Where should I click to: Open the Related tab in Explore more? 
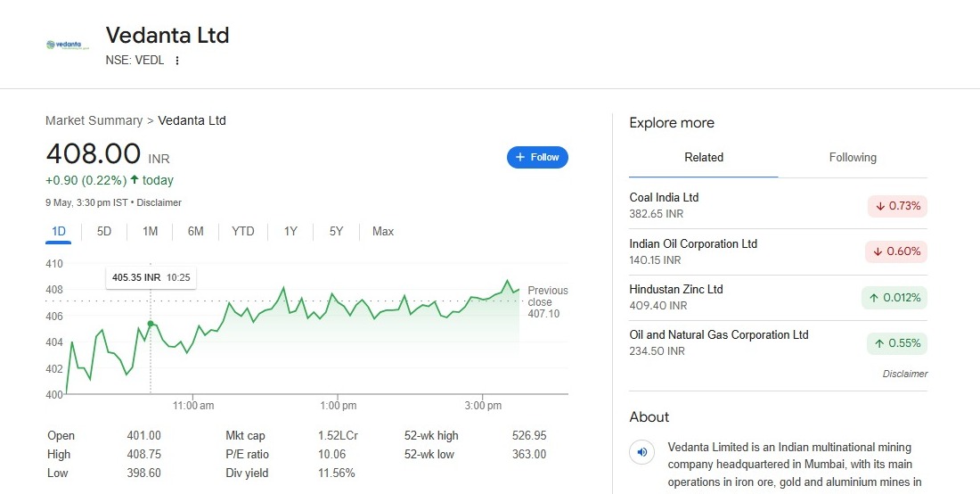pos(704,158)
